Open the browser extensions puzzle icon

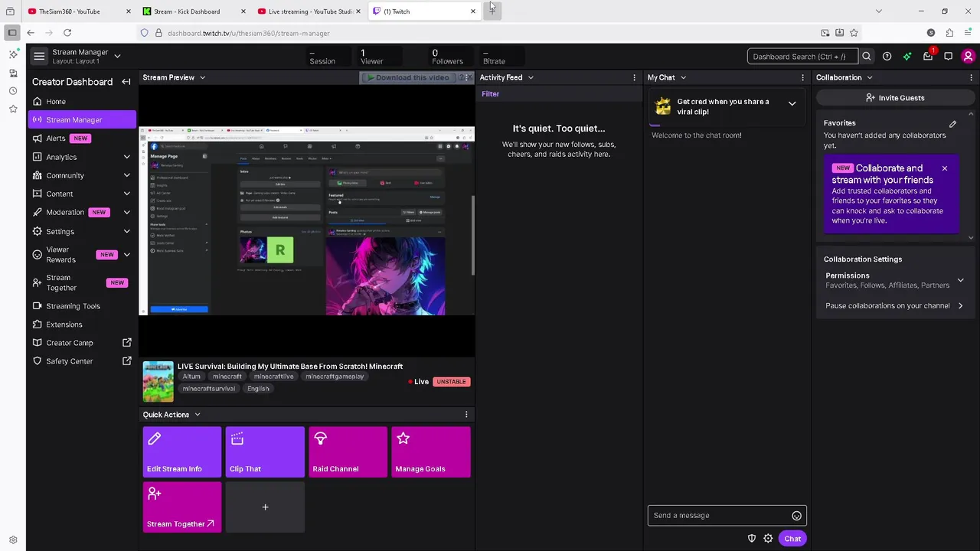[949, 33]
